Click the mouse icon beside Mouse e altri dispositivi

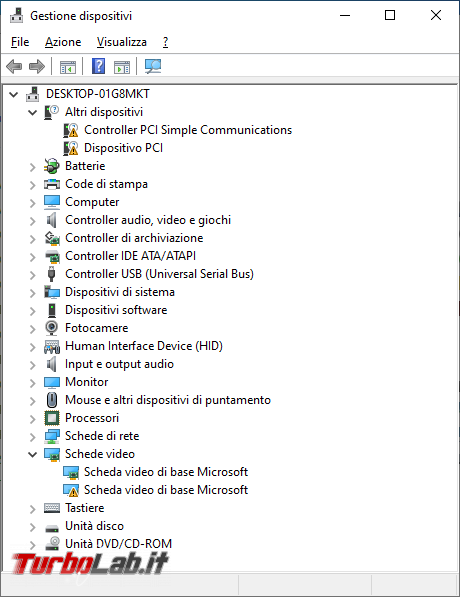pos(52,400)
